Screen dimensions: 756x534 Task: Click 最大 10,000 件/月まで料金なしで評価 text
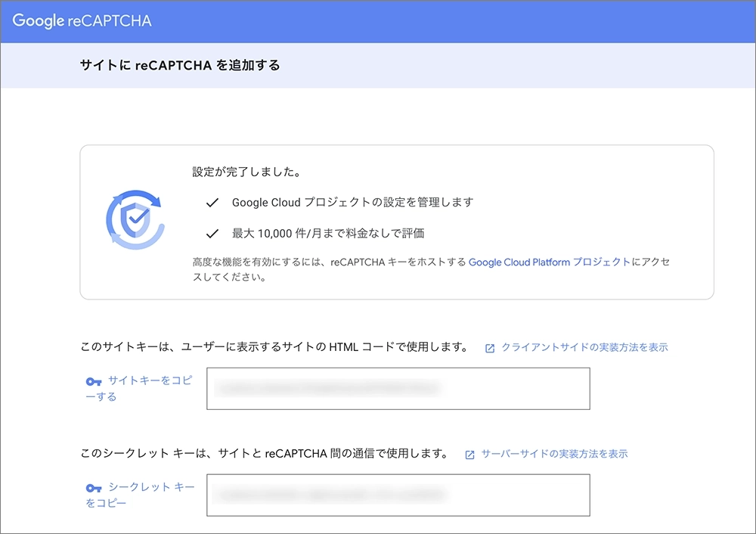click(x=333, y=233)
